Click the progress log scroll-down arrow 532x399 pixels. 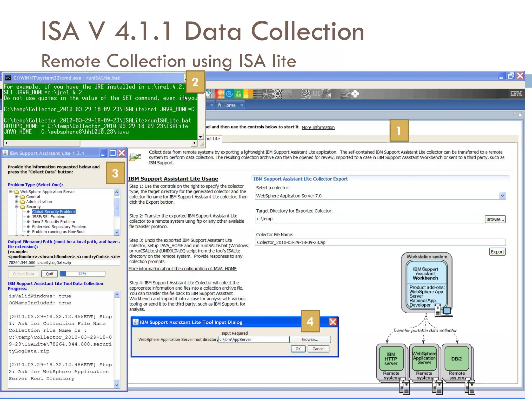pyautogui.click(x=117, y=385)
